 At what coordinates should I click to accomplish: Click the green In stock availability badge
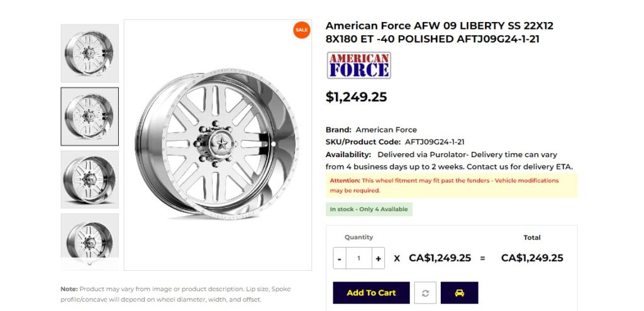click(369, 209)
